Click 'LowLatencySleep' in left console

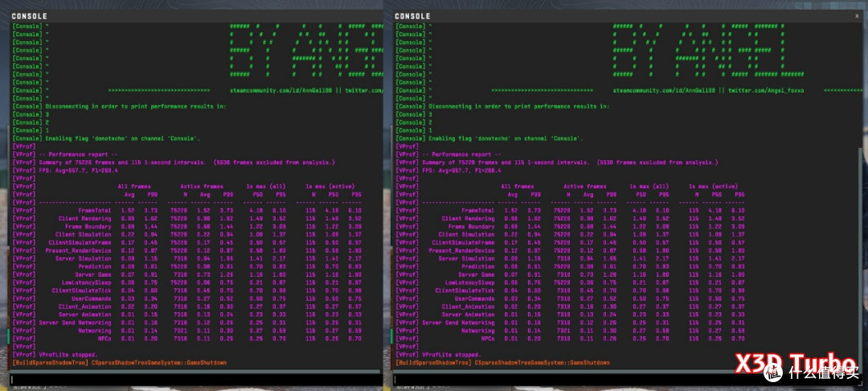pos(86,282)
